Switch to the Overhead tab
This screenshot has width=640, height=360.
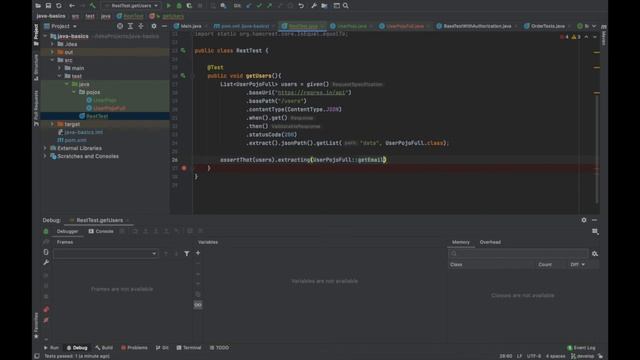[x=490, y=242]
